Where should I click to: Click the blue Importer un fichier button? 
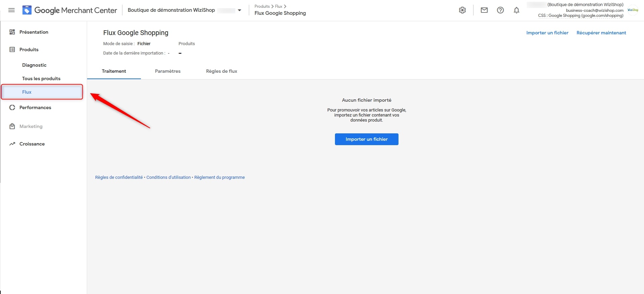(367, 139)
